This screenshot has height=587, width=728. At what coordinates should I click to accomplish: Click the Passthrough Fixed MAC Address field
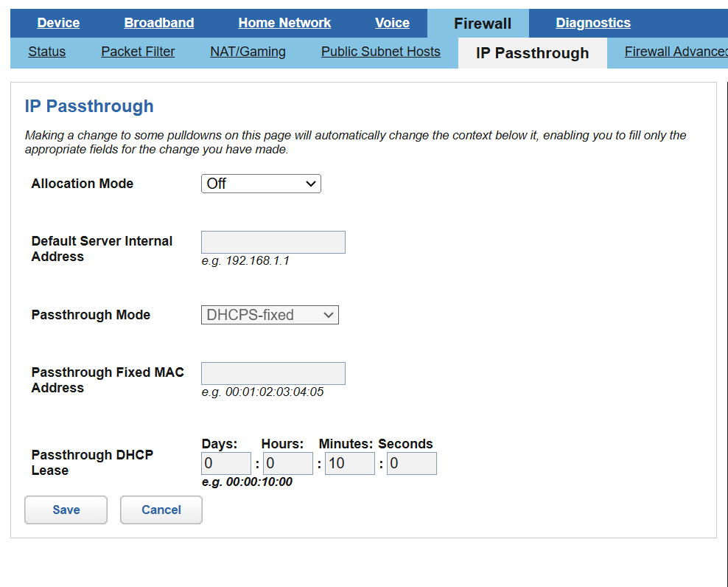[x=273, y=373]
